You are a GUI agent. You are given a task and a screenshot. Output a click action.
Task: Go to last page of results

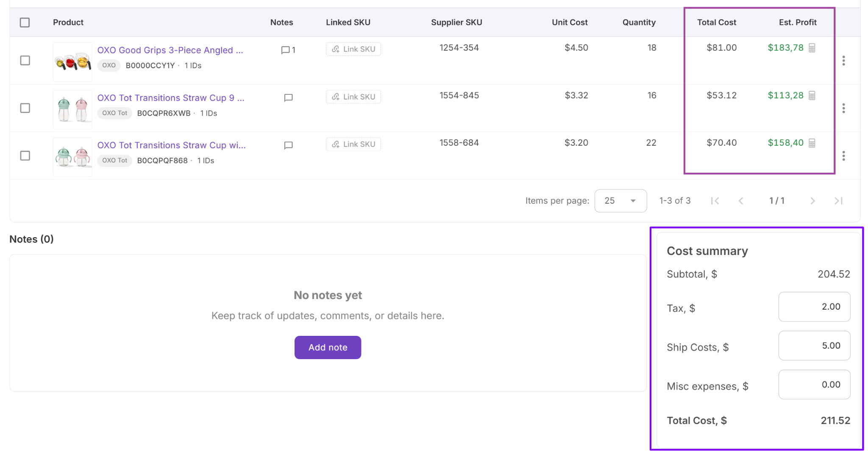click(x=838, y=201)
